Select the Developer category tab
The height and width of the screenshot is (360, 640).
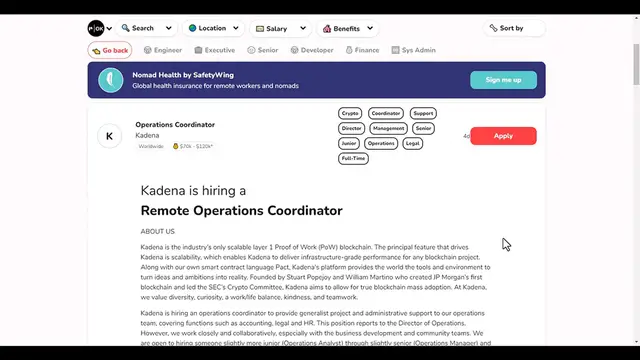click(x=312, y=50)
